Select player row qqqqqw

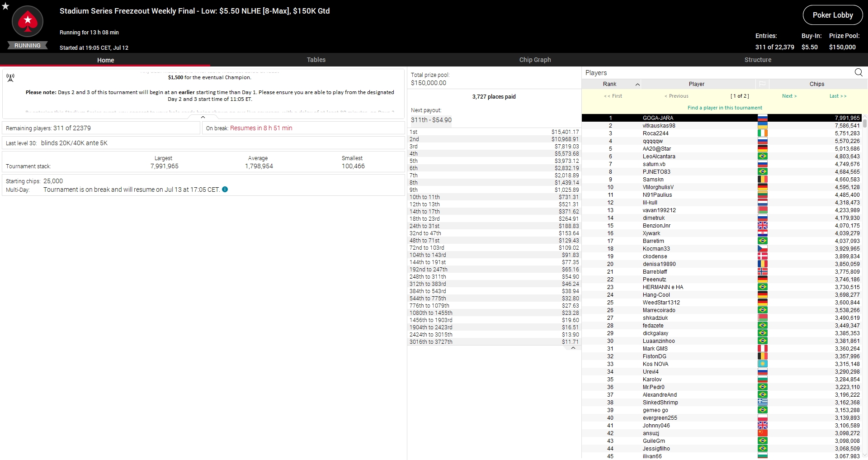(722, 141)
